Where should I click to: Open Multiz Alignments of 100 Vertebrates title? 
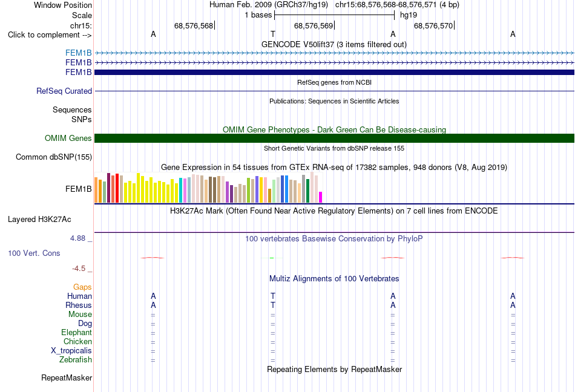pyautogui.click(x=334, y=279)
